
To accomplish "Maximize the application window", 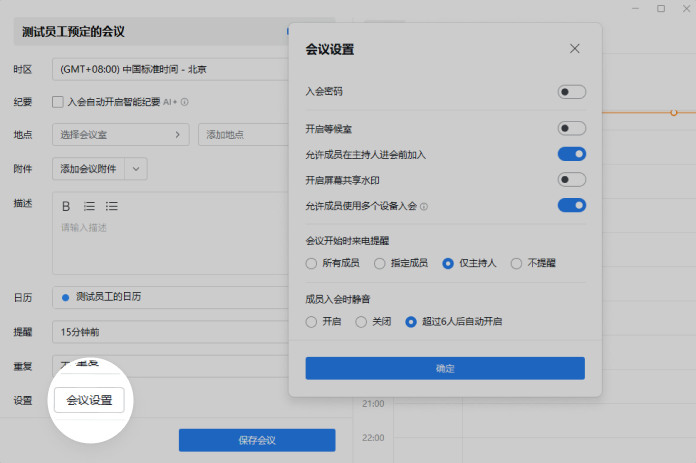I will point(661,8).
